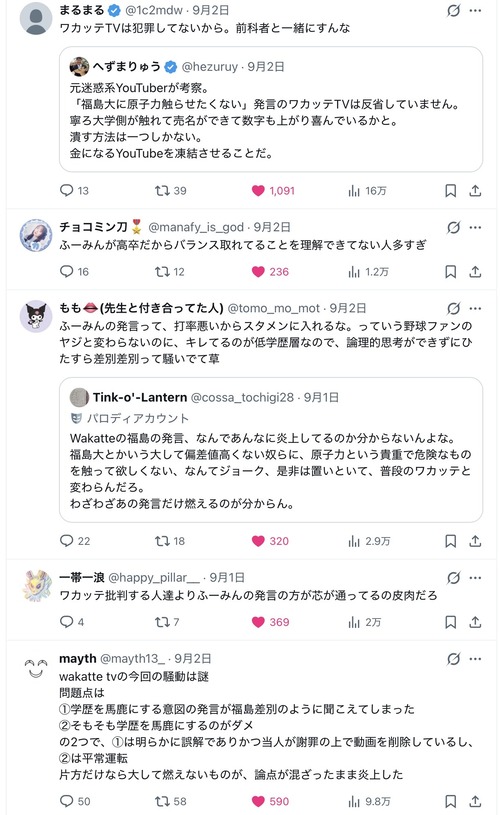Bookmark まるまる's post
Viewport: 500px width, 815px height.
coord(451,191)
